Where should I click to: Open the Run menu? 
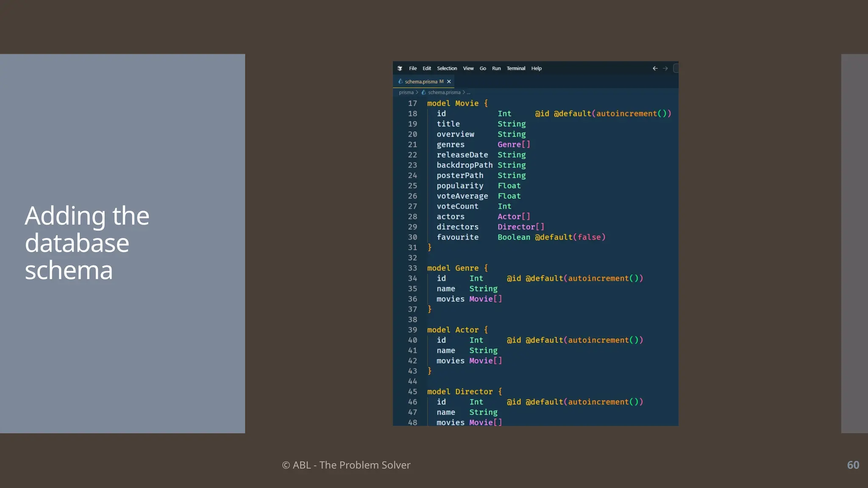click(496, 68)
